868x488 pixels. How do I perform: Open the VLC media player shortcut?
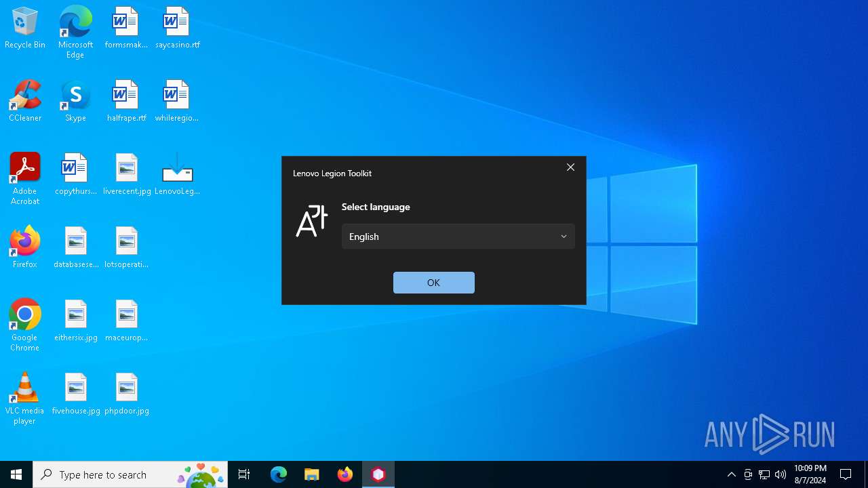(x=25, y=399)
